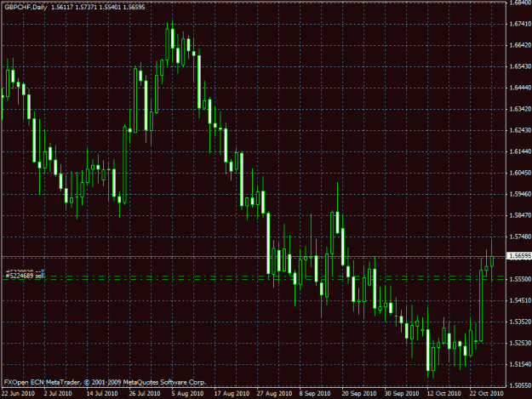The width and height of the screenshot is (532, 399).
Task: Click the 1.50550 price axis label
Action: coord(520,385)
